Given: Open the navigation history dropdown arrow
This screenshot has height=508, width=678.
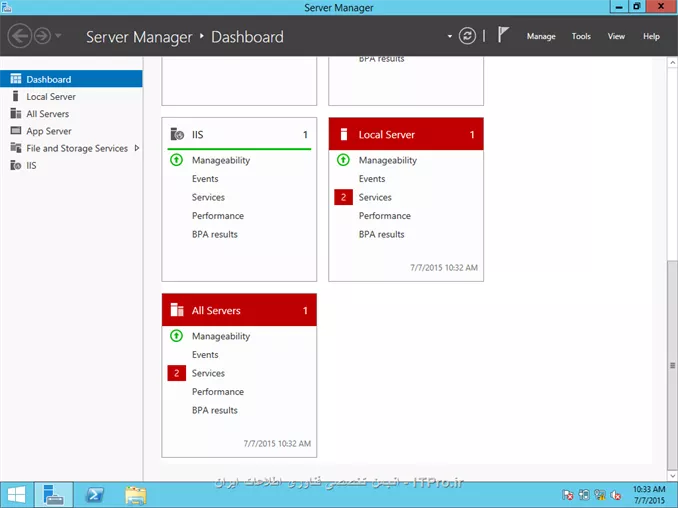Looking at the screenshot, I should 58,35.
